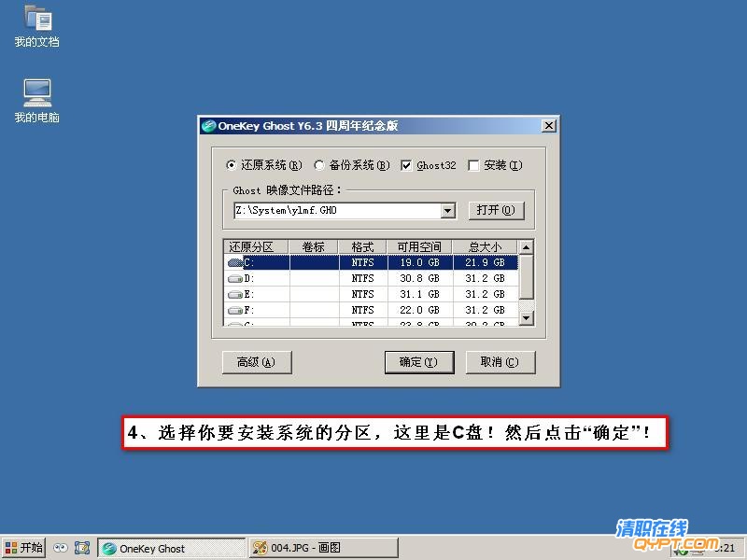The image size is (747, 560).
Task: Click the cancel (取消) button
Action: tap(500, 362)
